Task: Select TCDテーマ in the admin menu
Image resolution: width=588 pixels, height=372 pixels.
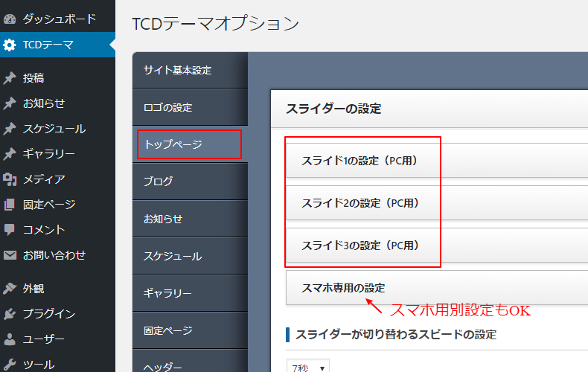Action: pos(58,45)
